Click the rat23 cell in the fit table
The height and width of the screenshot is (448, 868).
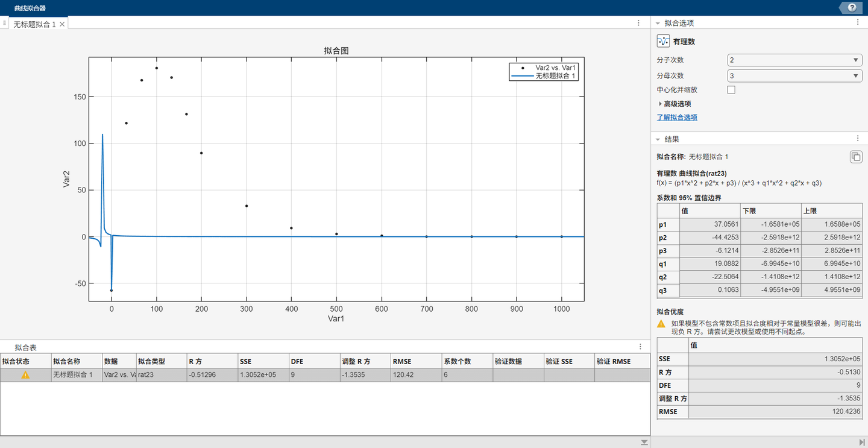click(161, 374)
